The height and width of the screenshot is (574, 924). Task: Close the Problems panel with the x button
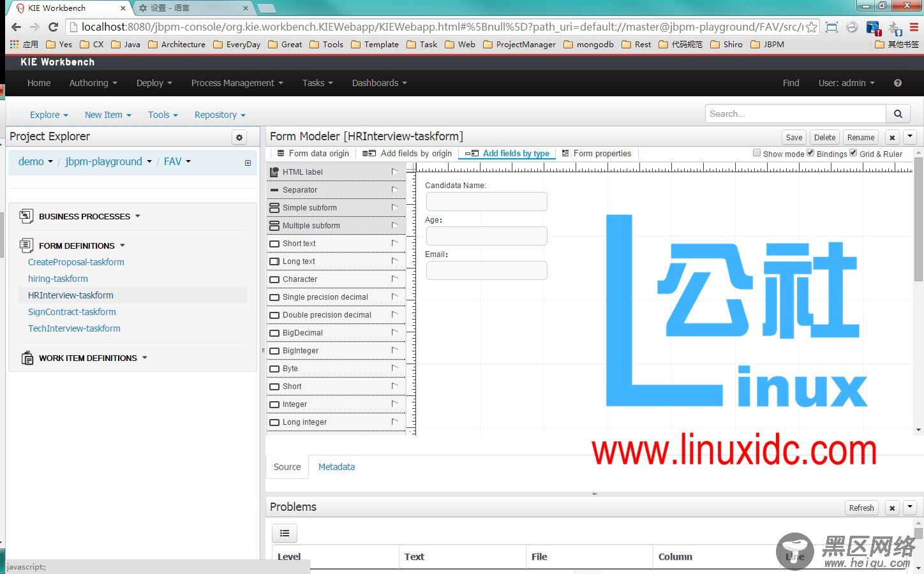point(892,508)
